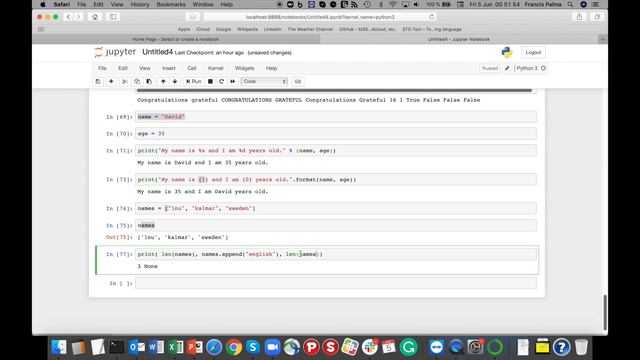
Task: Save notebook with the floppy disk icon
Action: (98, 82)
